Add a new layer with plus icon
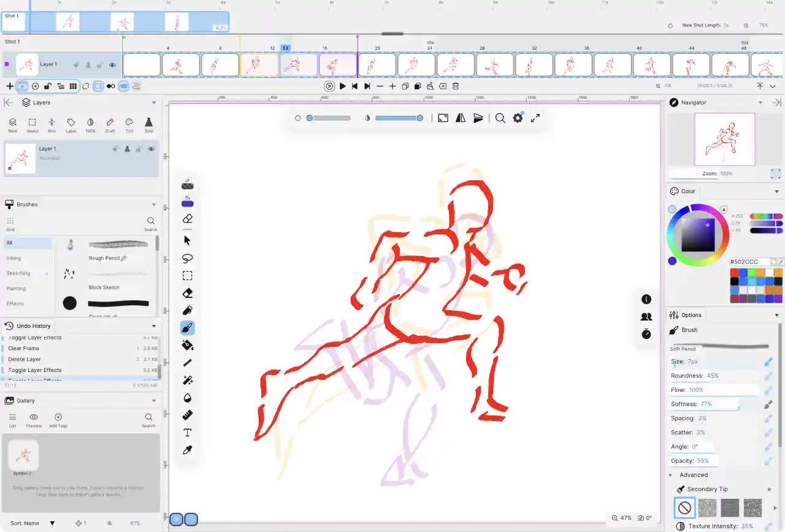The height and width of the screenshot is (532, 785). [10, 86]
